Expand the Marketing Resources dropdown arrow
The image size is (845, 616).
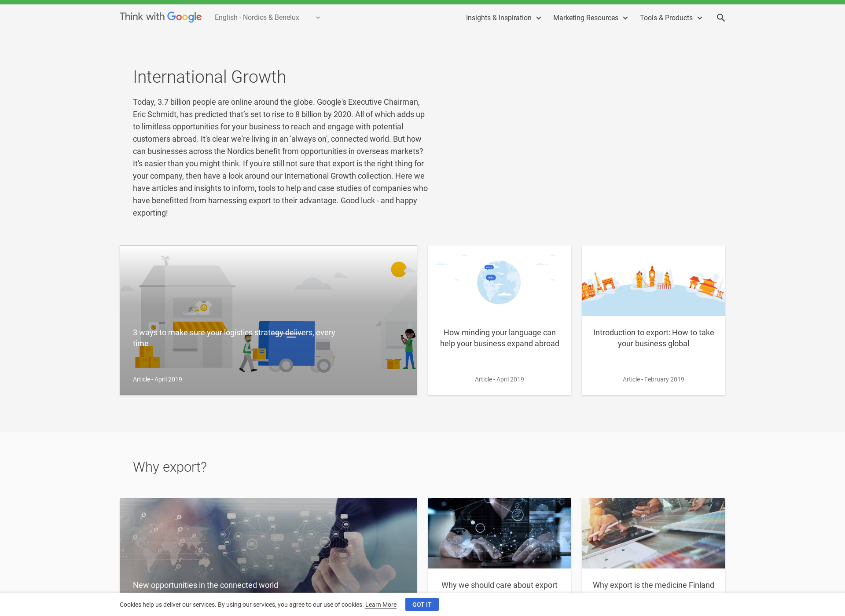coord(627,18)
